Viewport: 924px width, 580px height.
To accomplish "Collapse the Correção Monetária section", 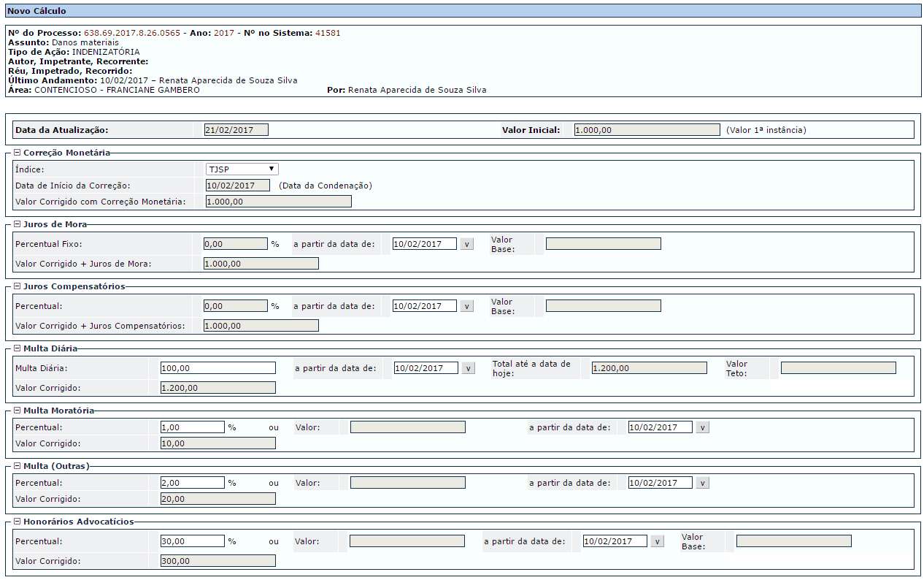I will 18,153.
